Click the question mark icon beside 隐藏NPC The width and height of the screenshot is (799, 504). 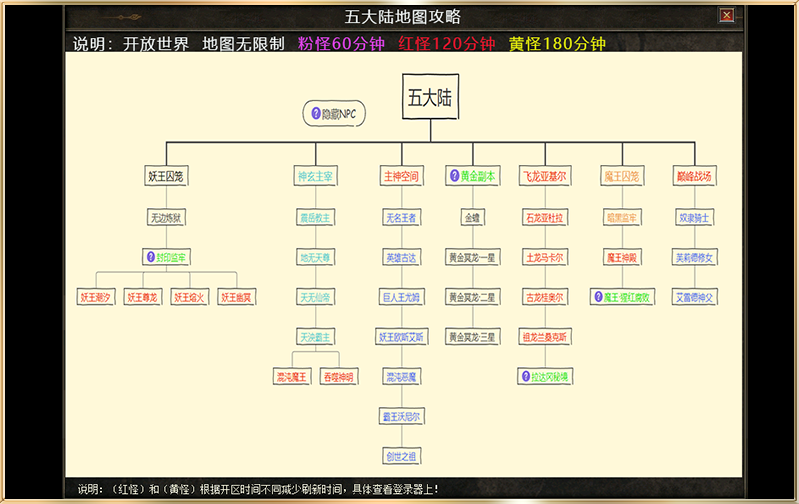(x=316, y=114)
